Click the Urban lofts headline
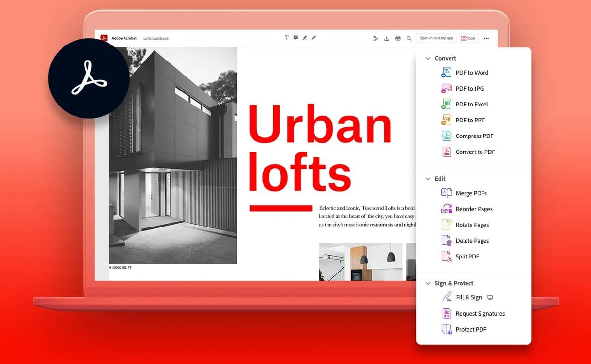 pyautogui.click(x=320, y=148)
